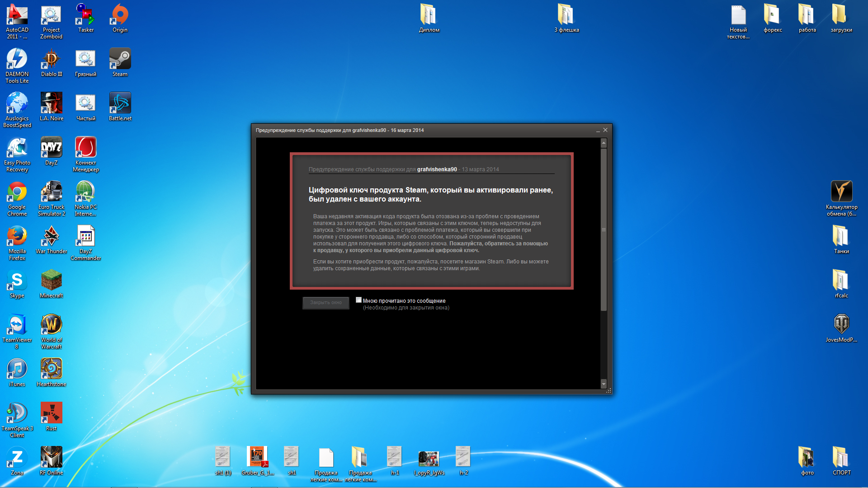Open the Танки folder
This screenshot has width=868, height=488.
841,239
